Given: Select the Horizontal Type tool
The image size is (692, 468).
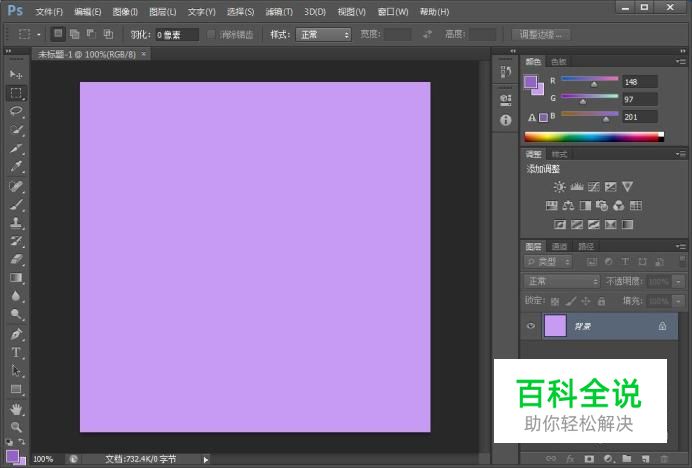Looking at the screenshot, I should (x=16, y=352).
